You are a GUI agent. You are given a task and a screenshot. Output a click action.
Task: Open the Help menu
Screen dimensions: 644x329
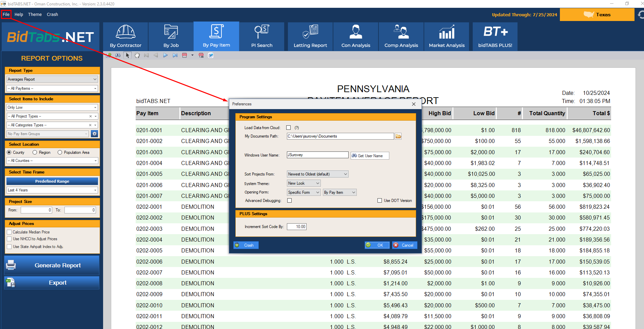(x=19, y=15)
